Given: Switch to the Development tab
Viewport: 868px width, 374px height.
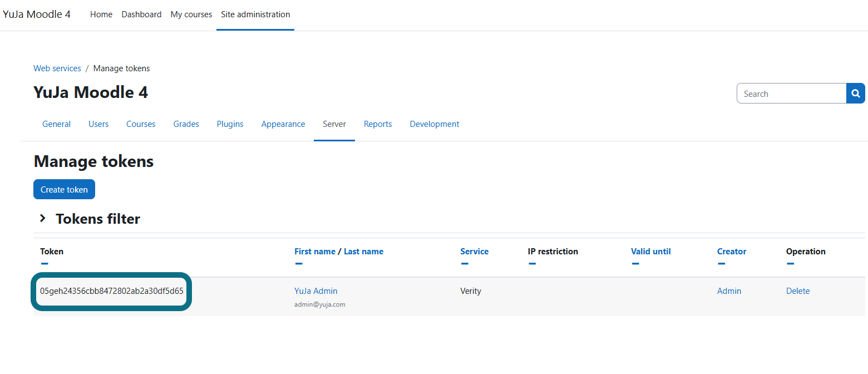Looking at the screenshot, I should point(435,124).
